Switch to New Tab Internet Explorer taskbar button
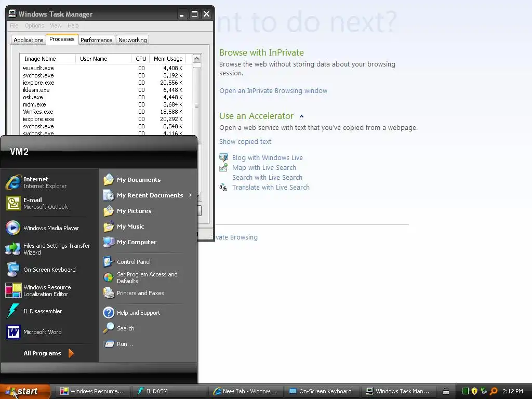This screenshot has width=532, height=399. (245, 391)
